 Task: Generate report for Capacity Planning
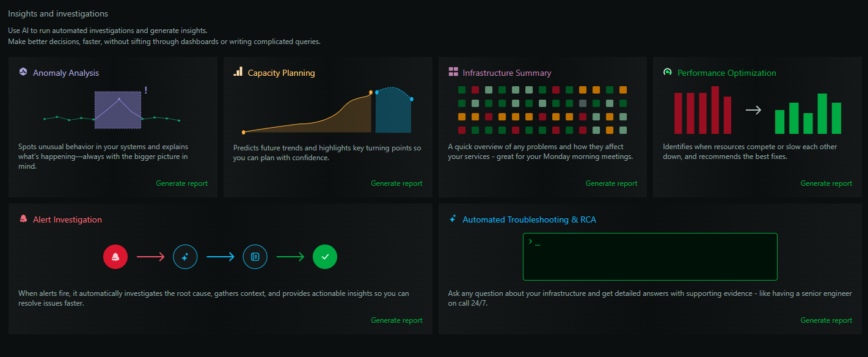[x=396, y=183]
